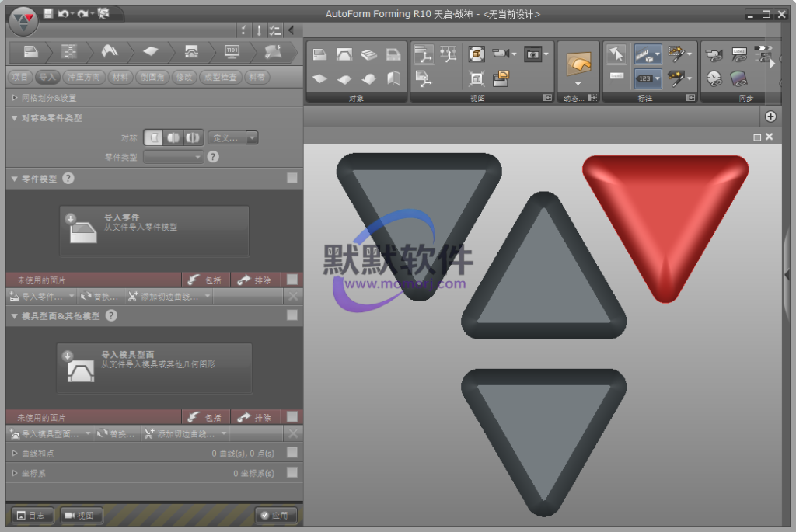Viewport: 796px width, 532px height.
Task: Toggle the checkbox in 零件模型 header
Action: (292, 178)
